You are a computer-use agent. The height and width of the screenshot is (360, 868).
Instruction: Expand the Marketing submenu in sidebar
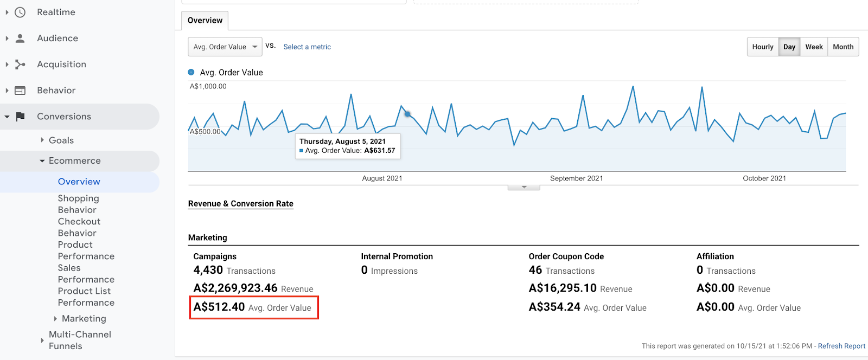[x=84, y=319]
